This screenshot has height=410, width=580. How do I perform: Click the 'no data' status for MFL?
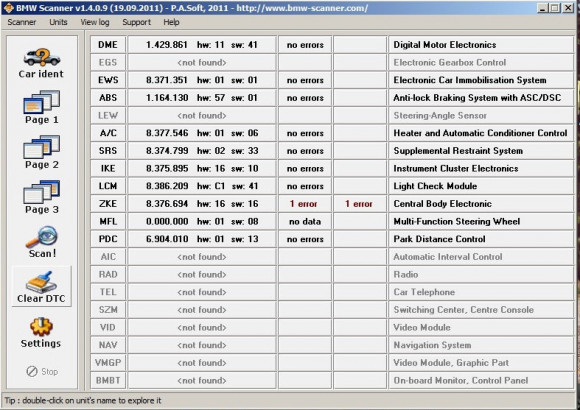point(305,222)
